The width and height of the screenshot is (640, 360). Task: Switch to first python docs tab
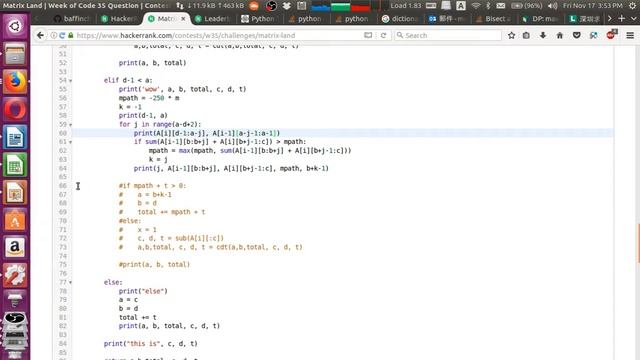259,19
